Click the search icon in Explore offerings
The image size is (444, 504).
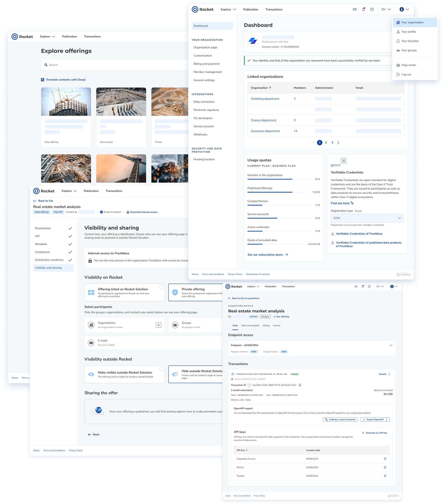[46, 65]
